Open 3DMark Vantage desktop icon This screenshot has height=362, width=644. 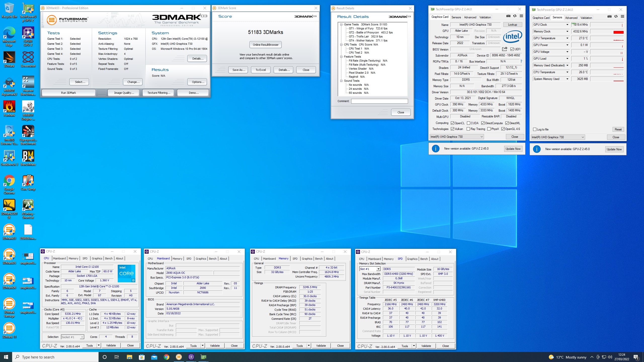tap(9, 308)
